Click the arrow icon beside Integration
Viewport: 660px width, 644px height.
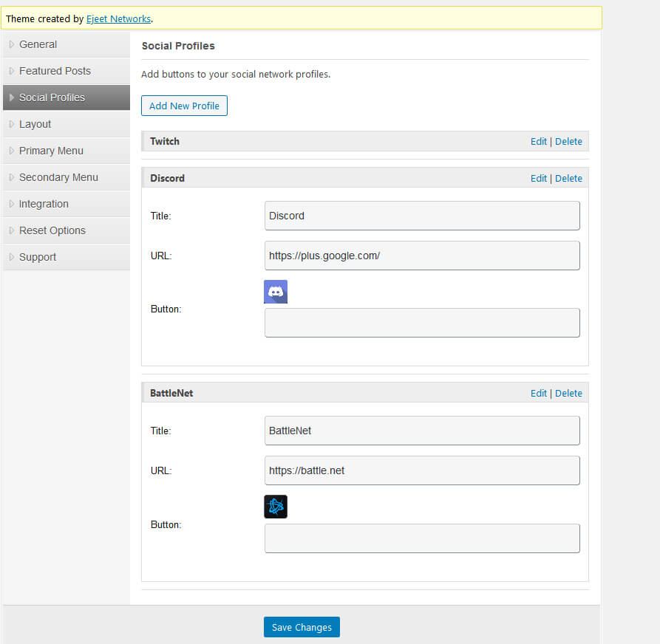coord(11,204)
